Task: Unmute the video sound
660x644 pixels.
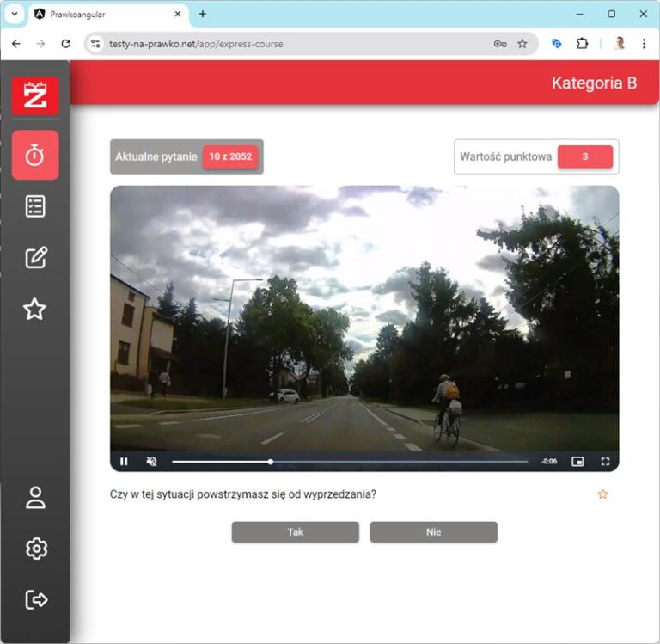Action: (151, 462)
